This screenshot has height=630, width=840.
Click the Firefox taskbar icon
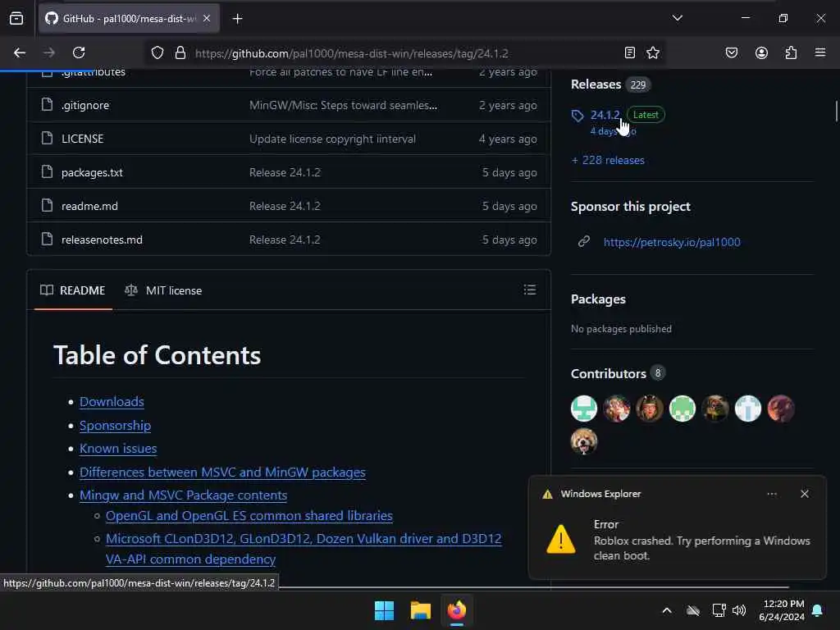coord(456,610)
